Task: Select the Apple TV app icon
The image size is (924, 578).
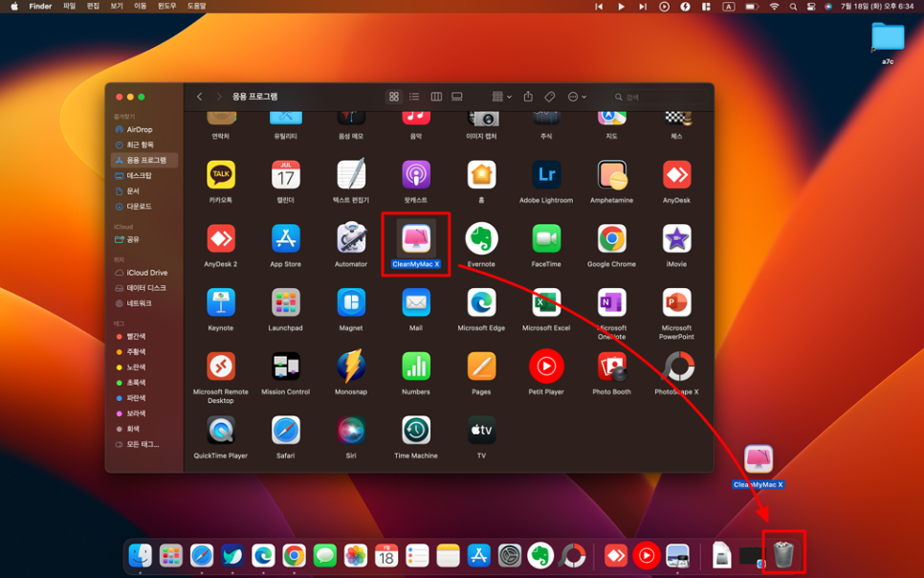Action: [x=481, y=430]
